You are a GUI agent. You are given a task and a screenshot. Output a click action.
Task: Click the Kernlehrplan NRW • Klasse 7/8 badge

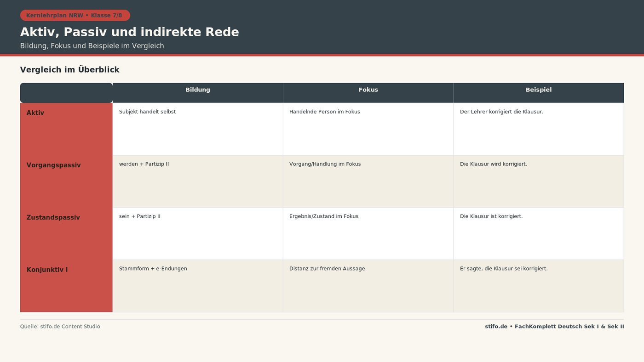[75, 15]
